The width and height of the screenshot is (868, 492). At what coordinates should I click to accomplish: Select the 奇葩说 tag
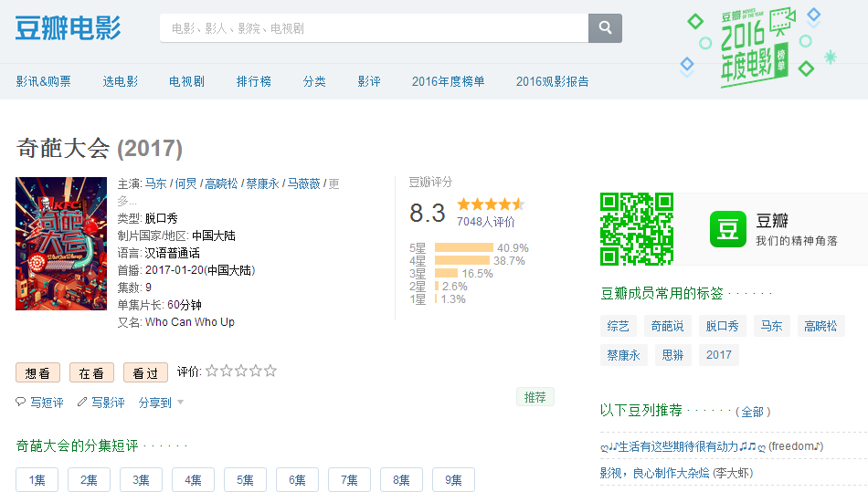click(668, 326)
